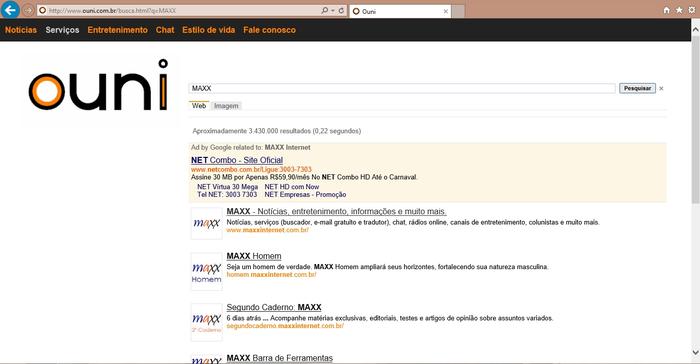Click the maxx 2º Caderno thumbnail
This screenshot has width=700, height=364.
tap(206, 322)
